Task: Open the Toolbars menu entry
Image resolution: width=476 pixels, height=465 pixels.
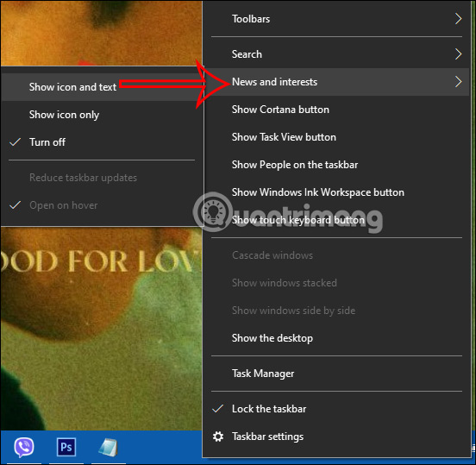Action: pos(336,19)
